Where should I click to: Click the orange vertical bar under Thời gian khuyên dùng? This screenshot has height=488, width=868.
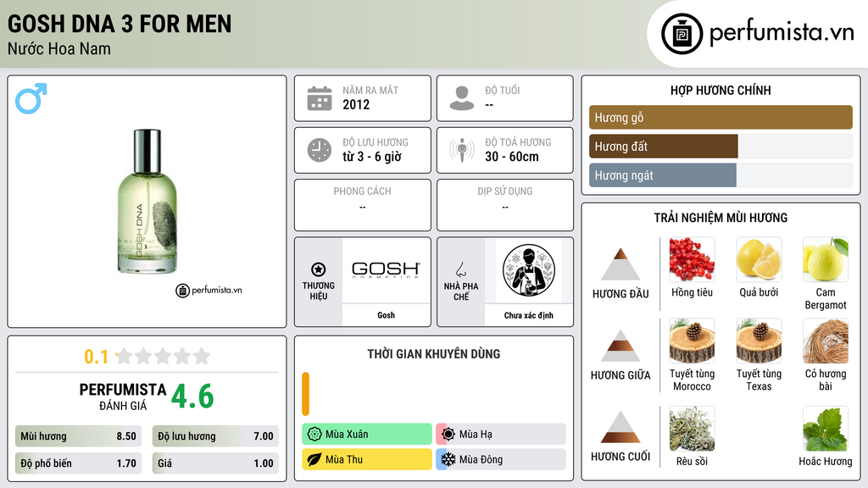(305, 394)
